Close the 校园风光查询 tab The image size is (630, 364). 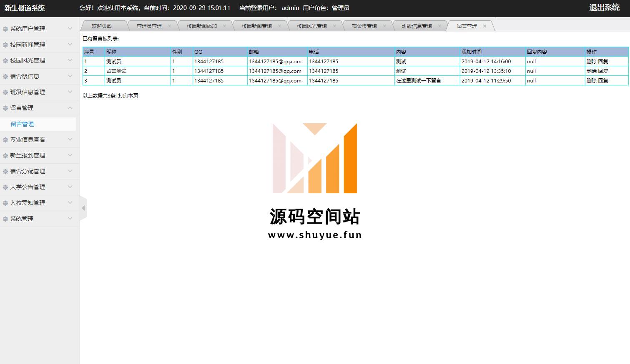point(334,26)
